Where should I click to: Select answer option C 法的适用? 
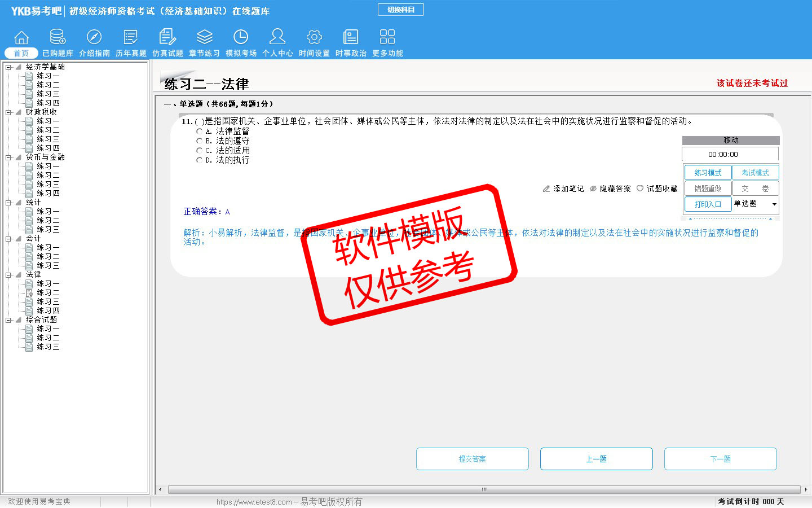(x=199, y=151)
